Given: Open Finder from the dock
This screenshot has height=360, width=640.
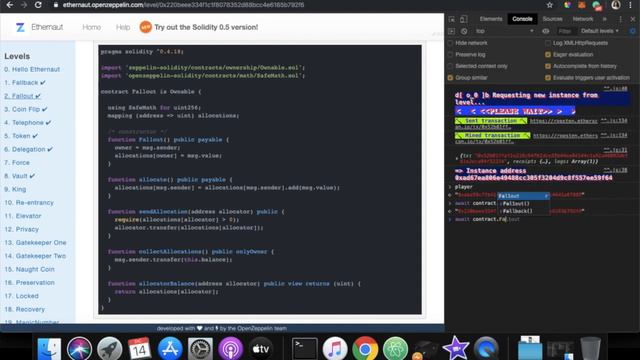Looking at the screenshot, I should [x=49, y=349].
